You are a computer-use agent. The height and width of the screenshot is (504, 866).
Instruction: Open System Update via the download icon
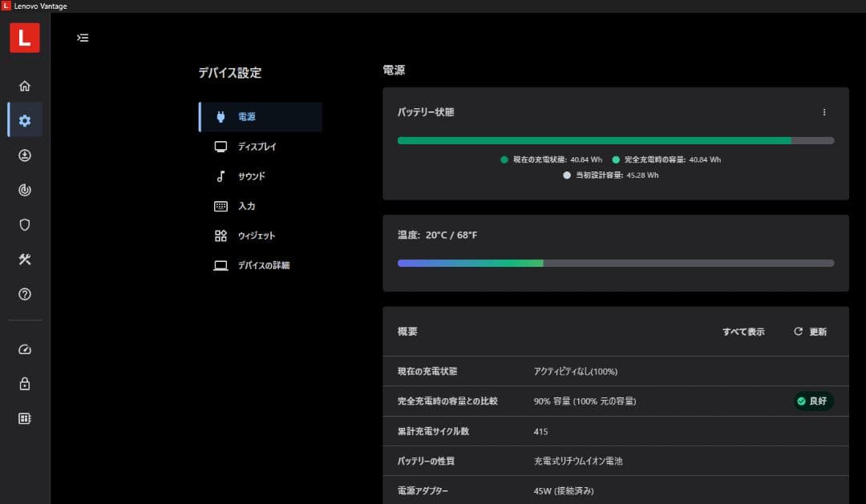(25, 155)
